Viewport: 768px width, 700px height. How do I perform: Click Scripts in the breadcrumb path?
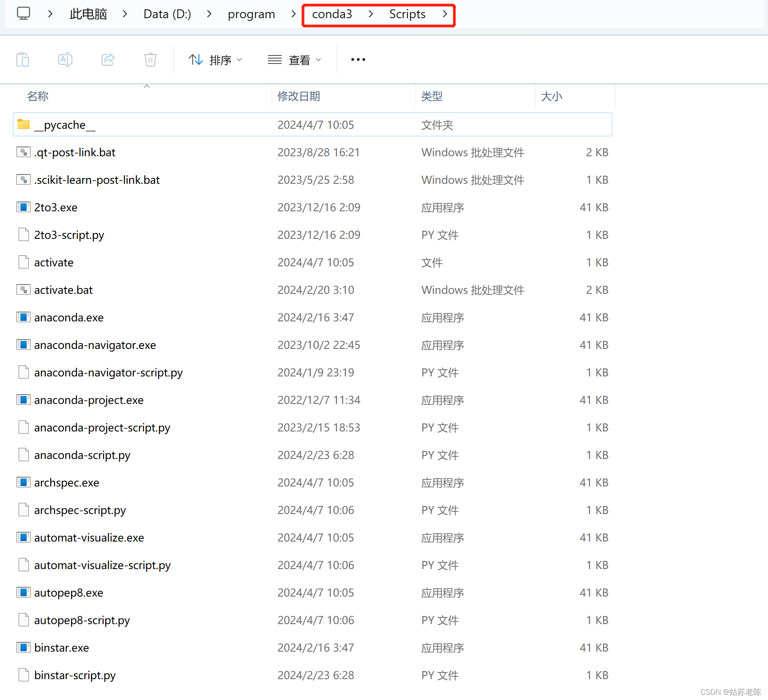(408, 14)
